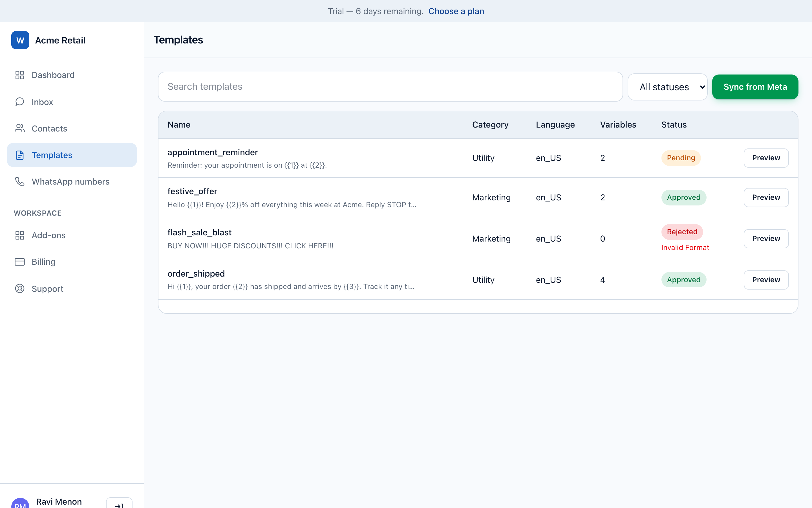Screen dimensions: 812x508
Task: Open the Support page
Action: pyautogui.click(x=72, y=289)
